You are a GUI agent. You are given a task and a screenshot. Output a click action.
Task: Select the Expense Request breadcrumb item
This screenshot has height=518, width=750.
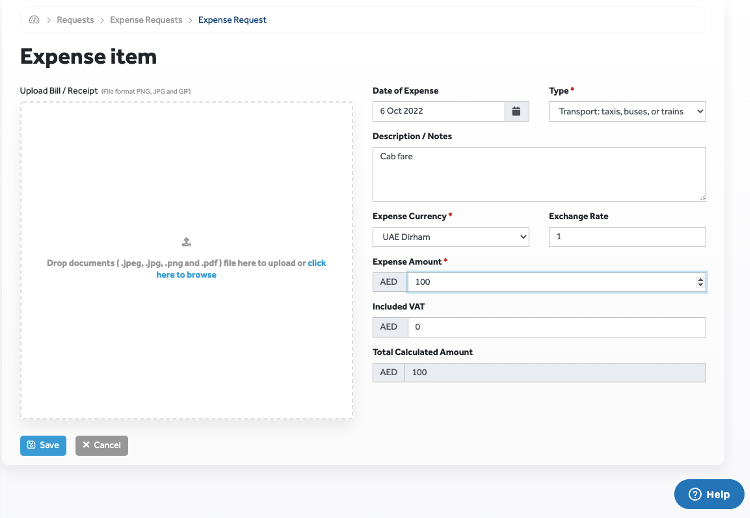(x=232, y=20)
